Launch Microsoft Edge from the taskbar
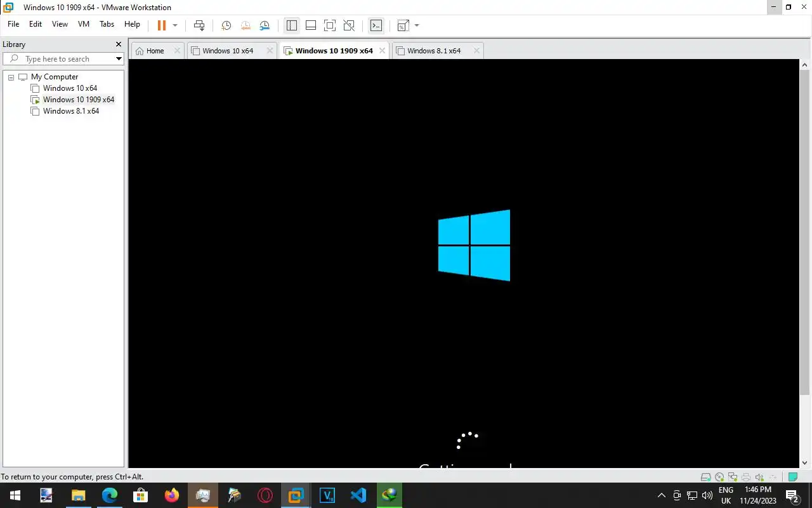 (109, 495)
